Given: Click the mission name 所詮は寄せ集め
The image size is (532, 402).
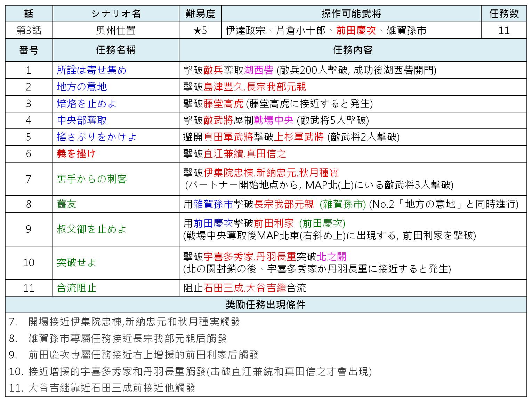Looking at the screenshot, I should 91,70.
